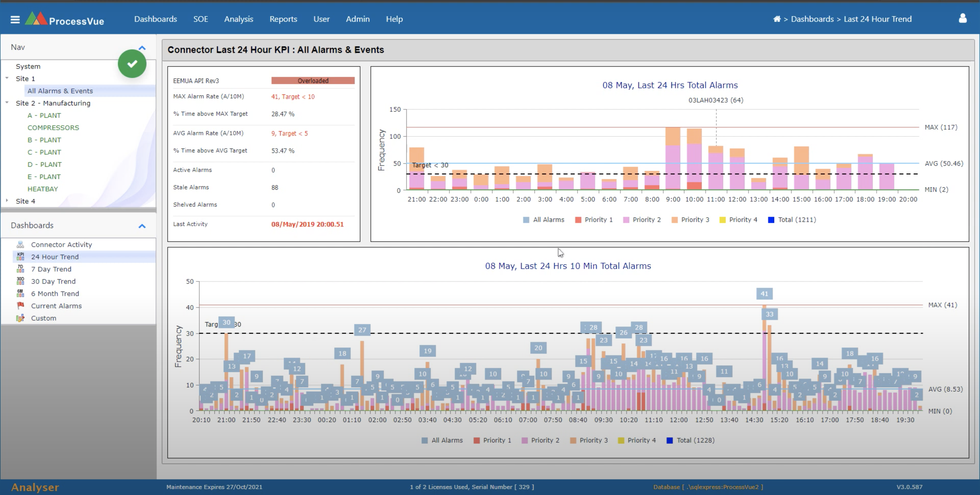Click the user profile icon top right

click(x=963, y=19)
